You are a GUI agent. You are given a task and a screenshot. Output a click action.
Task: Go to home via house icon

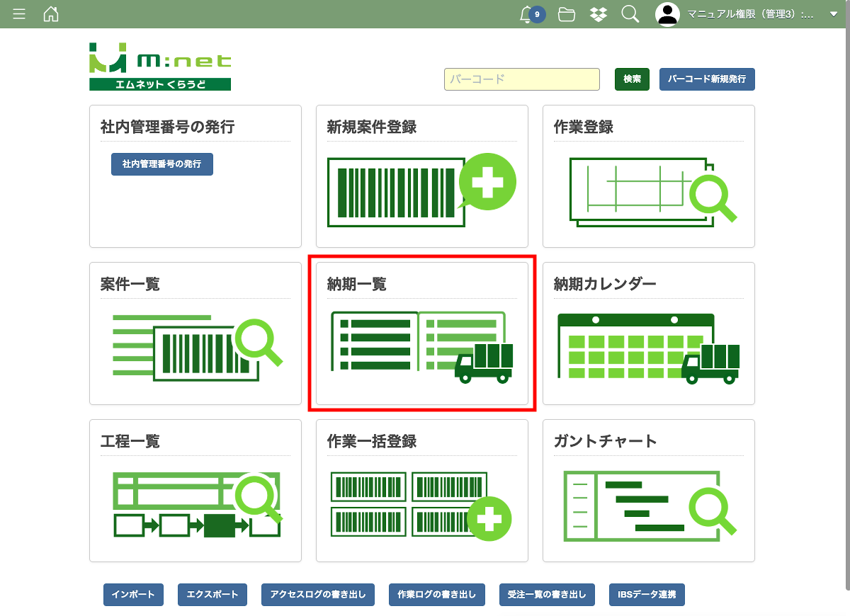[51, 14]
